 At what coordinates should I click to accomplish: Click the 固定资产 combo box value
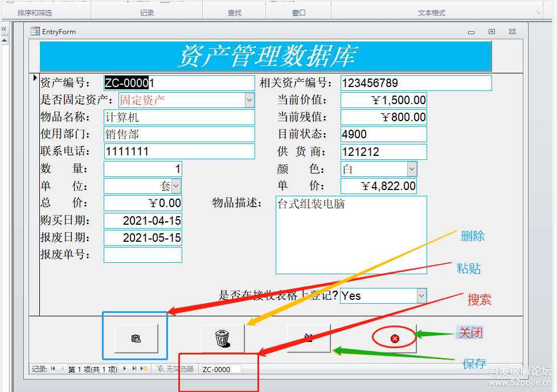(182, 100)
